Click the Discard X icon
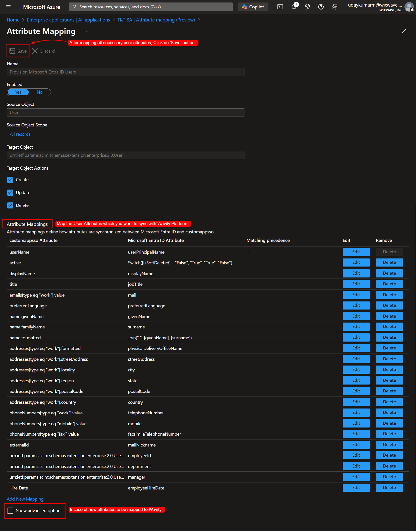Image resolution: width=416 pixels, height=532 pixels. (35, 51)
